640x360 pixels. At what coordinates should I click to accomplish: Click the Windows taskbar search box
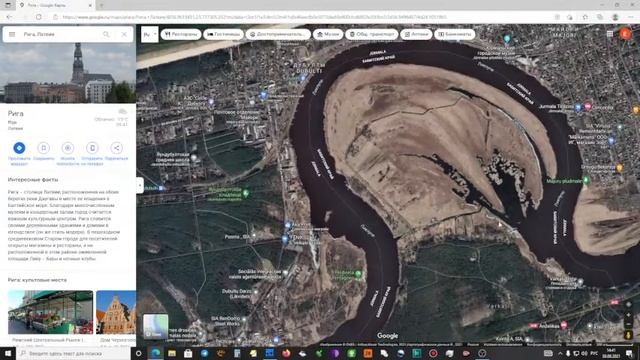pos(73,353)
